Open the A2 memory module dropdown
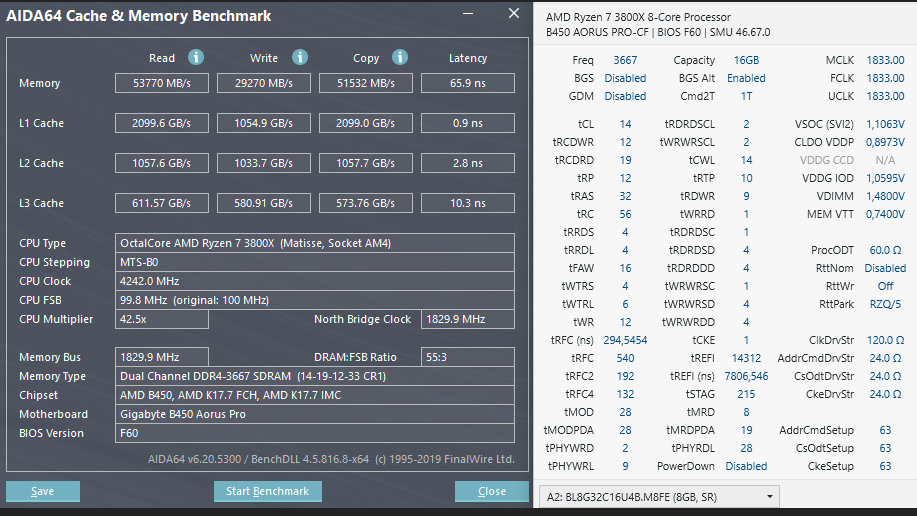 tap(659, 497)
